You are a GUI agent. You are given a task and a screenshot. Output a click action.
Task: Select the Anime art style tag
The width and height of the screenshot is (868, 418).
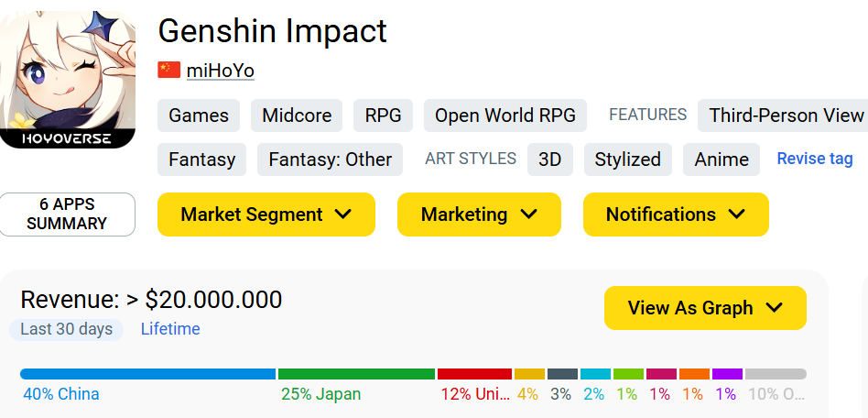[x=722, y=159]
